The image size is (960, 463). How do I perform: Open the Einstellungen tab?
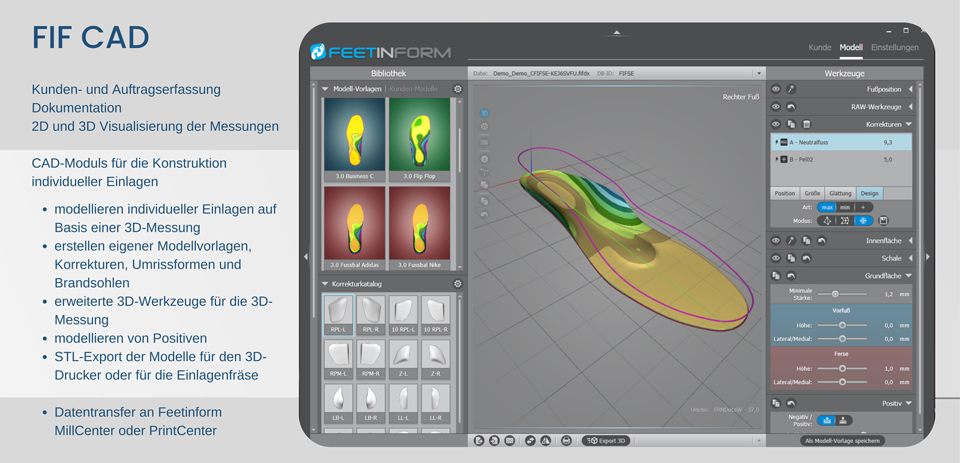(x=894, y=47)
